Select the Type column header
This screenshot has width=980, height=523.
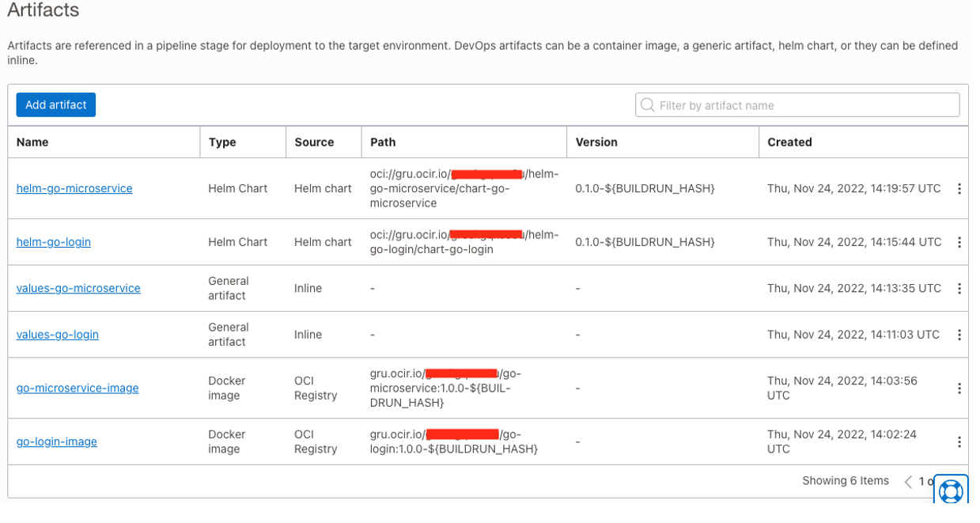[x=221, y=142]
